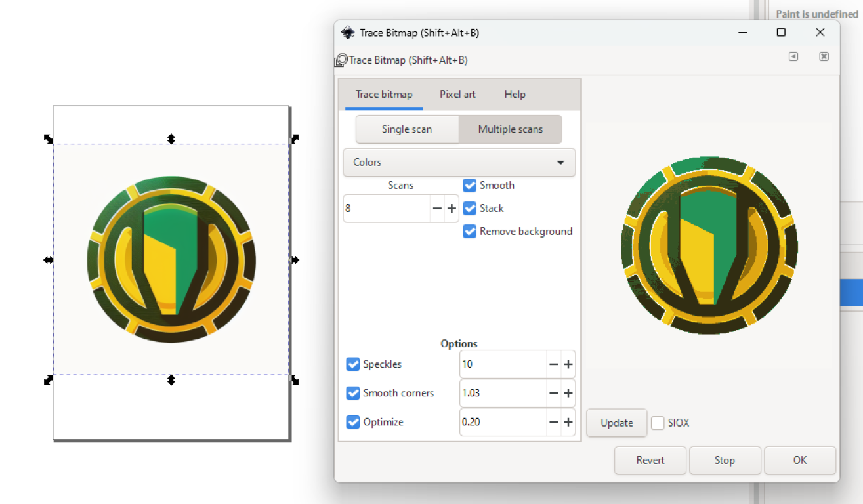The height and width of the screenshot is (504, 863).
Task: Click the bottom-left rotate handle on canvas
Action: point(48,380)
